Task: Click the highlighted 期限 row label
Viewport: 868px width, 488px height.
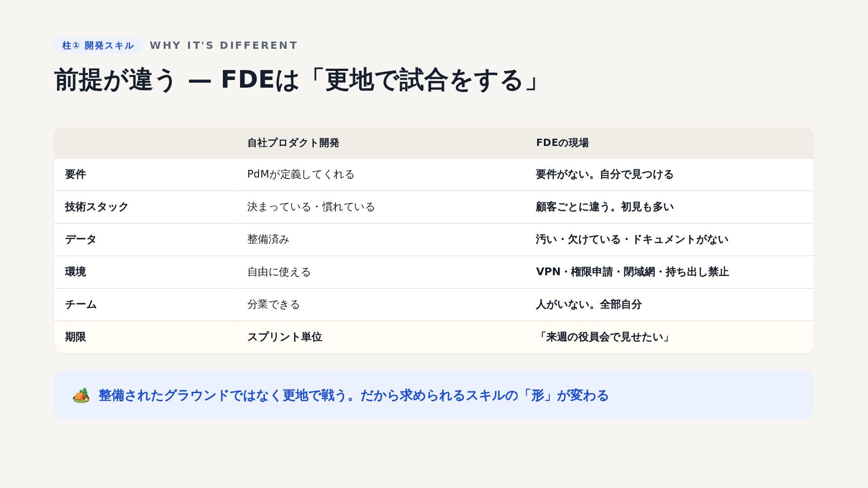Action: pos(75,337)
